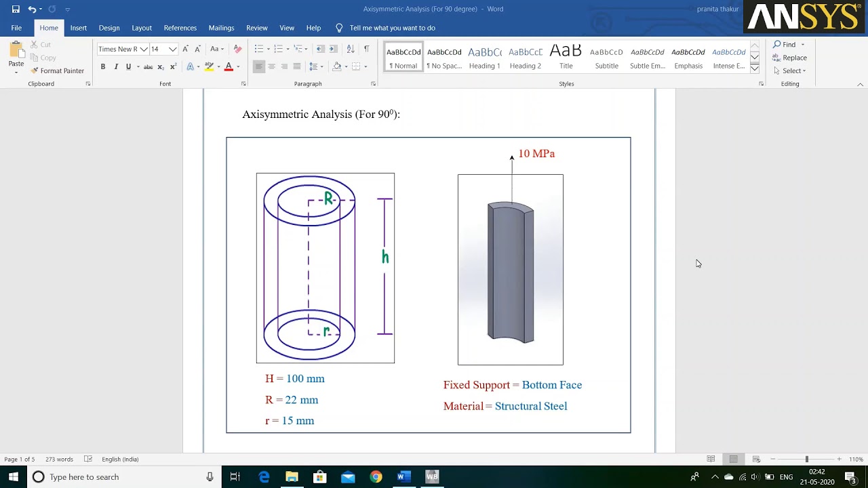
Task: Adjust the zoom slider
Action: (806, 459)
